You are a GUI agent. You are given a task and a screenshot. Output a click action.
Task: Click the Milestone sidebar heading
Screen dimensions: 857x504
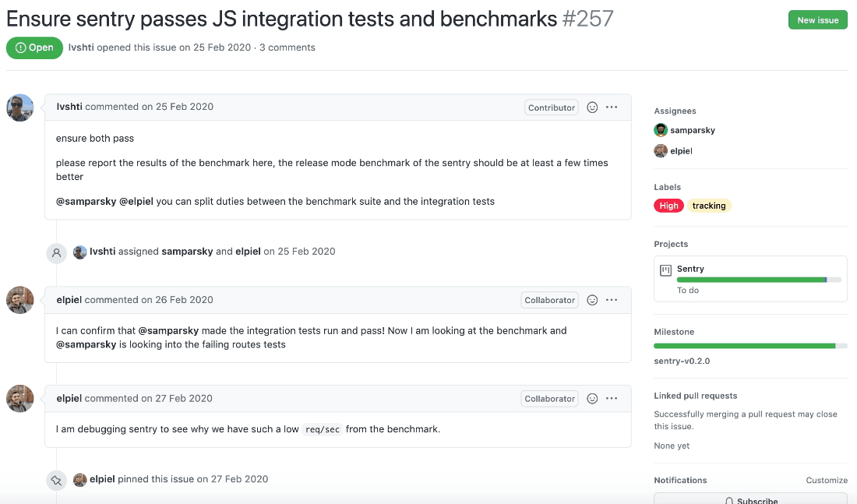pos(674,332)
